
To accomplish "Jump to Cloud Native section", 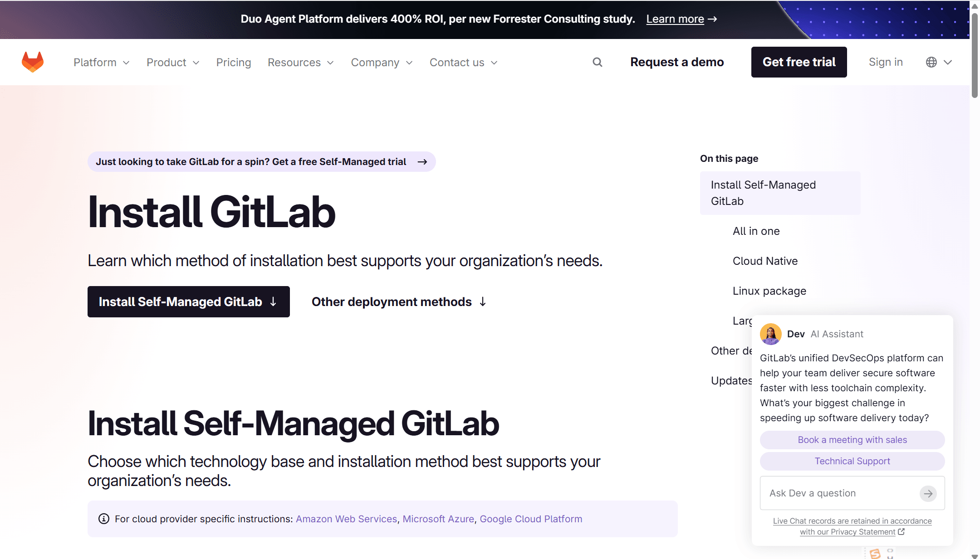I will coord(765,261).
